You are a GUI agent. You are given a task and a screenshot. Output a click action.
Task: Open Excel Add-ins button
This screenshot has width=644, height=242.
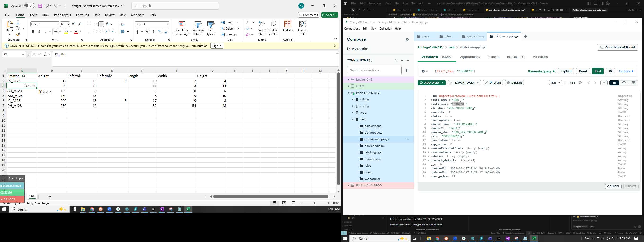click(x=287, y=26)
